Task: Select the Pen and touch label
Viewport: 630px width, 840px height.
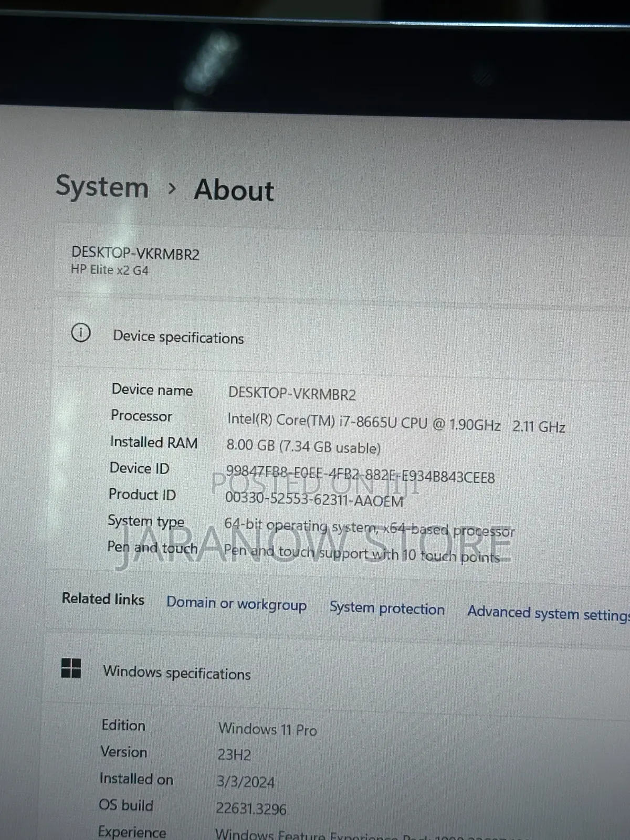Action: pos(152,548)
